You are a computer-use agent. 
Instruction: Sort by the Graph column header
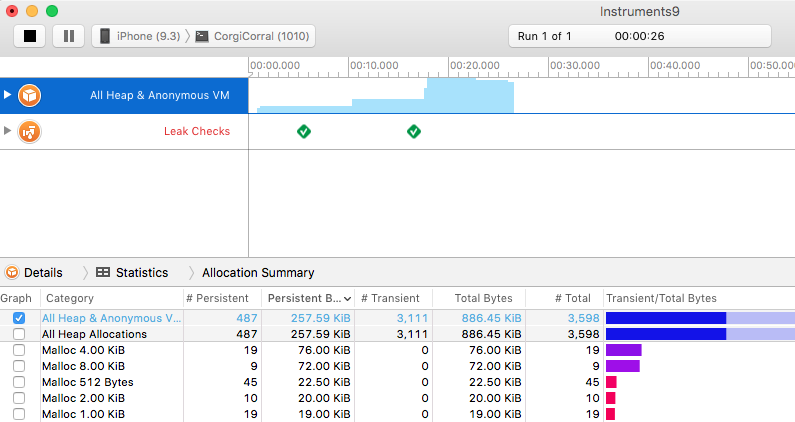(x=16, y=298)
